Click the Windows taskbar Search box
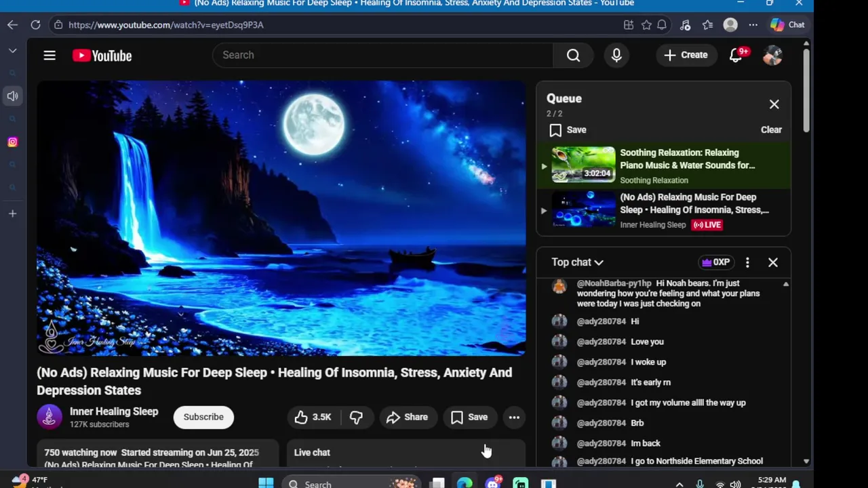This screenshot has width=868, height=488. click(x=351, y=483)
